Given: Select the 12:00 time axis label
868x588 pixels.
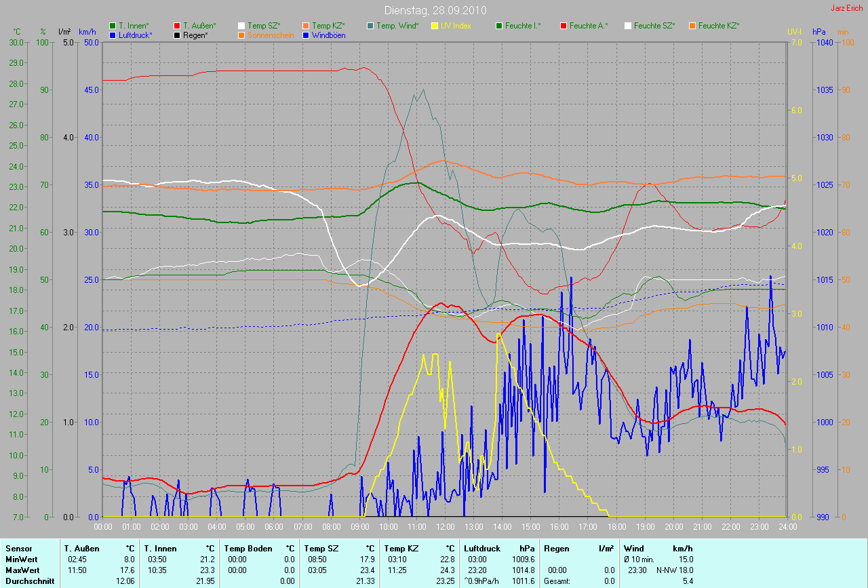Looking at the screenshot, I should (445, 526).
